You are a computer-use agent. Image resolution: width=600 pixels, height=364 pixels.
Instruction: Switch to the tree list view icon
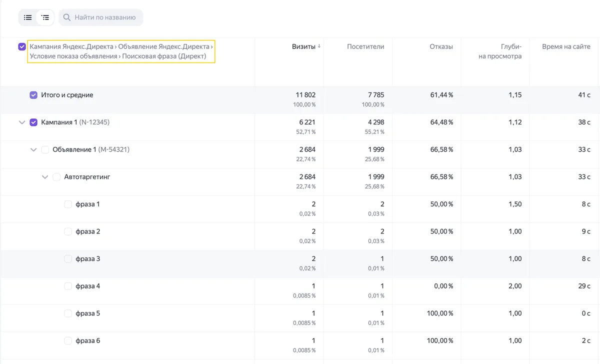(x=45, y=17)
